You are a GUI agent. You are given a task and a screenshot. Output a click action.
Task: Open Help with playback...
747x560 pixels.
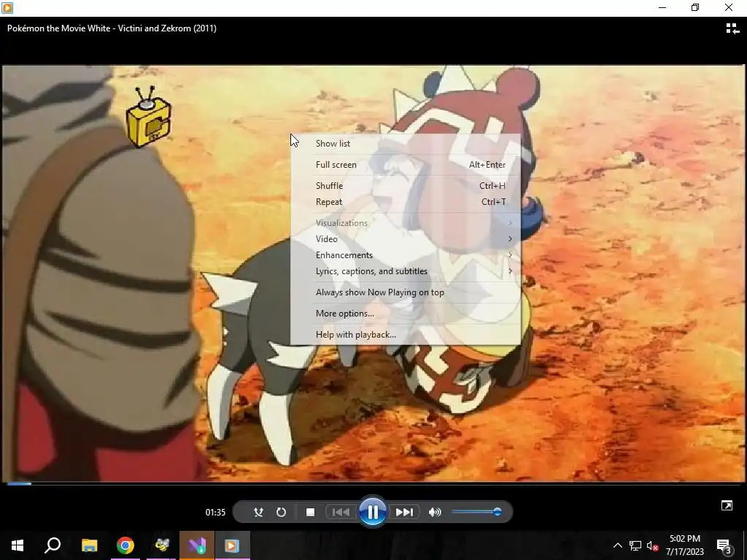[x=406, y=334]
